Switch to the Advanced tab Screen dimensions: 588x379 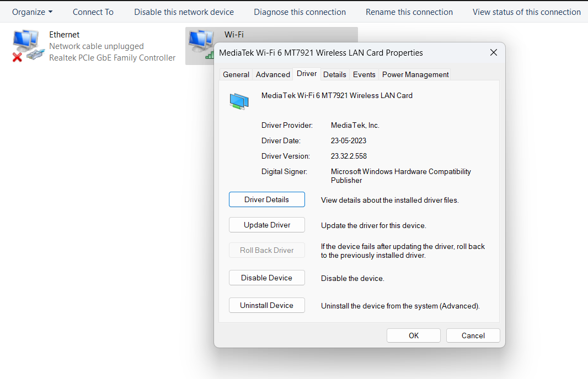273,74
